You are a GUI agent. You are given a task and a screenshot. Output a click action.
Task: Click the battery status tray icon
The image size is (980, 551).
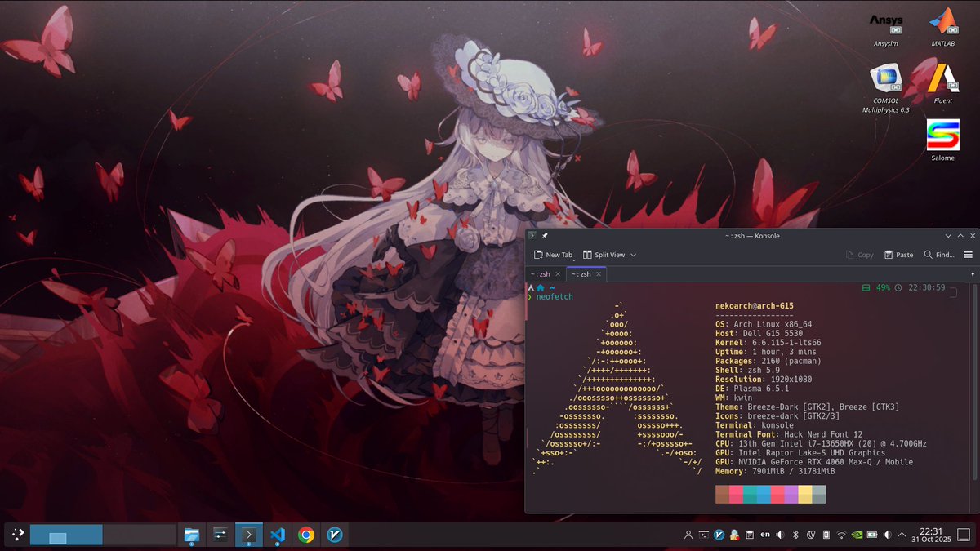pyautogui.click(x=872, y=535)
